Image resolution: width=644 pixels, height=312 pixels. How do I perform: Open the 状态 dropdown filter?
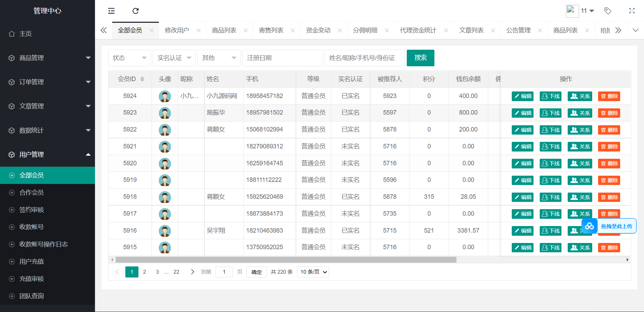coord(129,58)
